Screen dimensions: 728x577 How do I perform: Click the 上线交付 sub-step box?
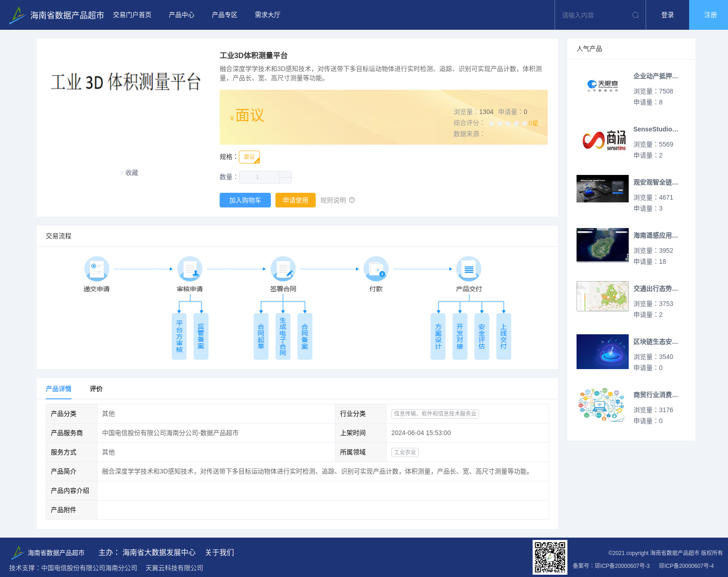[504, 337]
